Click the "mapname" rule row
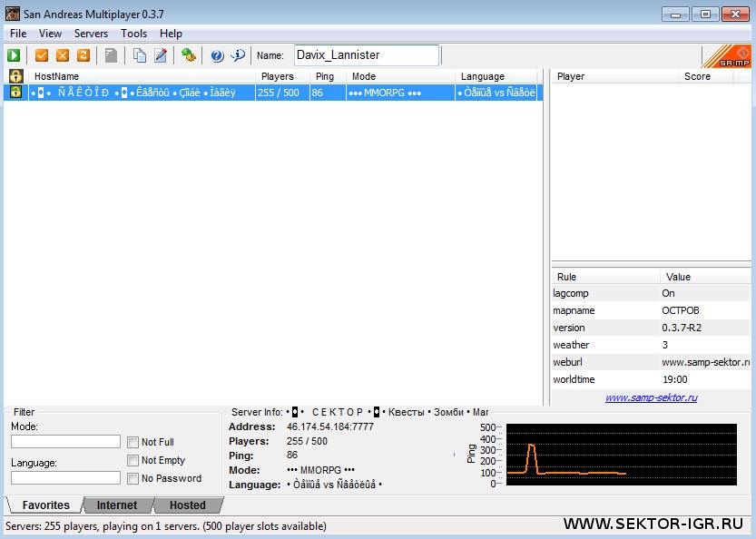This screenshot has height=539, width=756. 651,310
